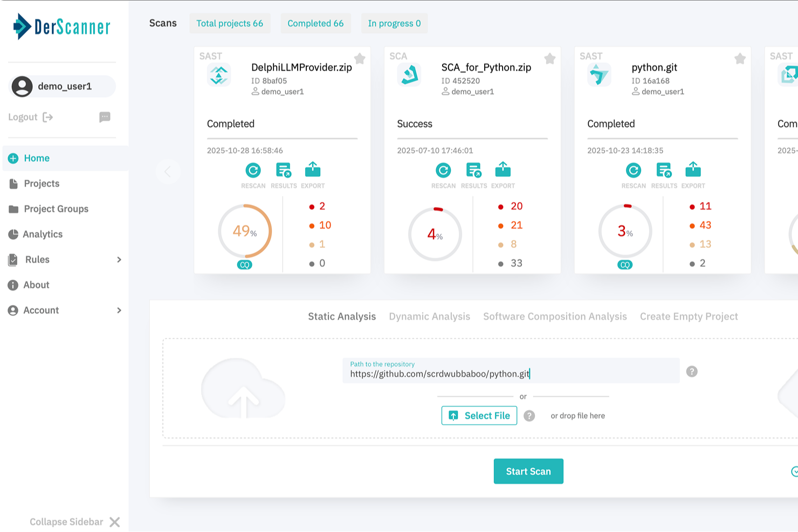
Task: Click the python.git project title
Action: pos(655,67)
